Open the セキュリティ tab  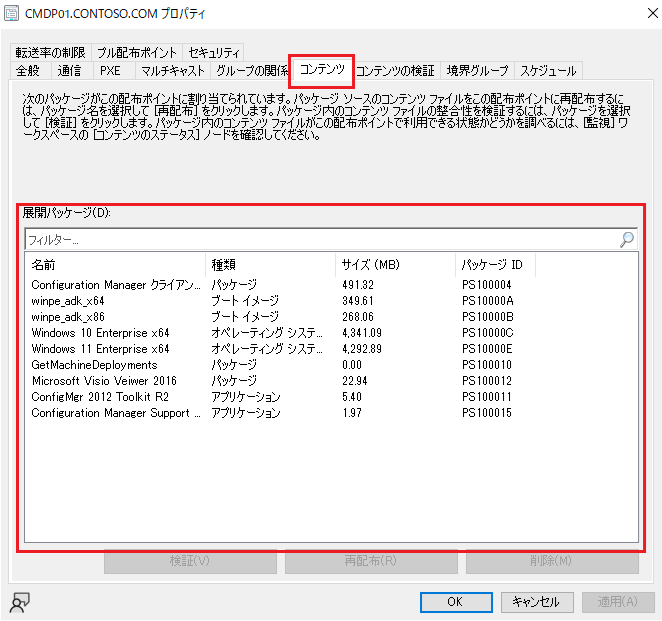213,52
